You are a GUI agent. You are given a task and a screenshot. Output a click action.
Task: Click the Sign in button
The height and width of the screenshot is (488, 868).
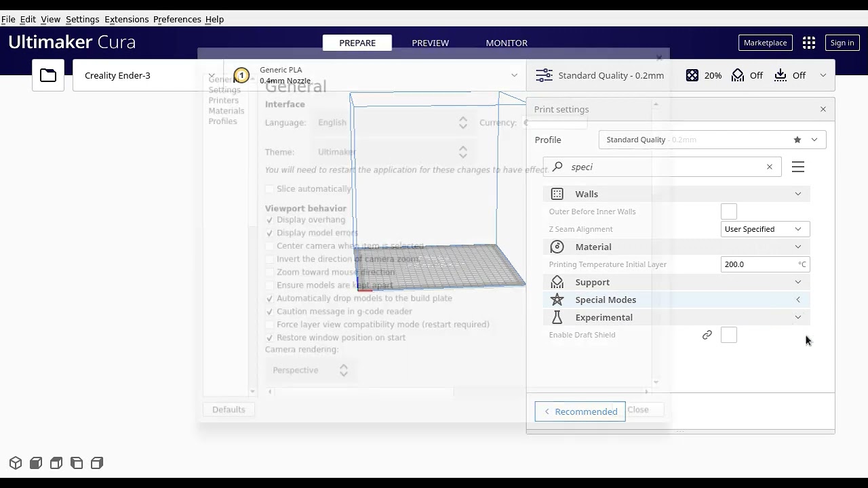(842, 43)
